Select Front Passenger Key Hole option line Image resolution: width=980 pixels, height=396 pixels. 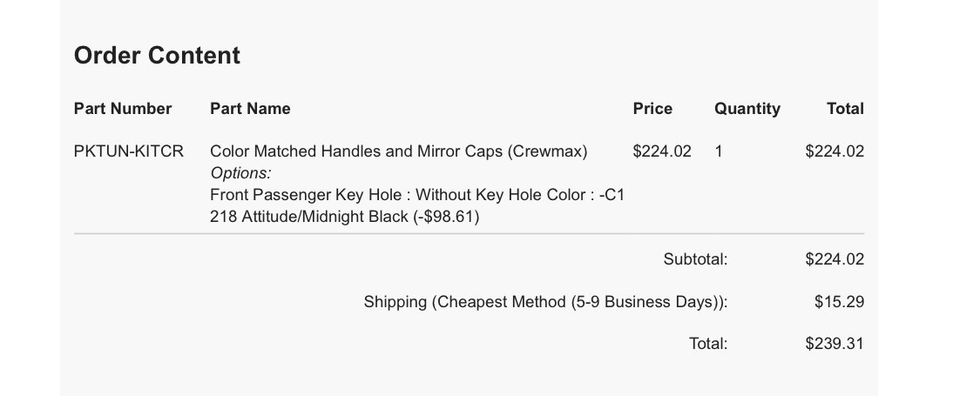[417, 195]
